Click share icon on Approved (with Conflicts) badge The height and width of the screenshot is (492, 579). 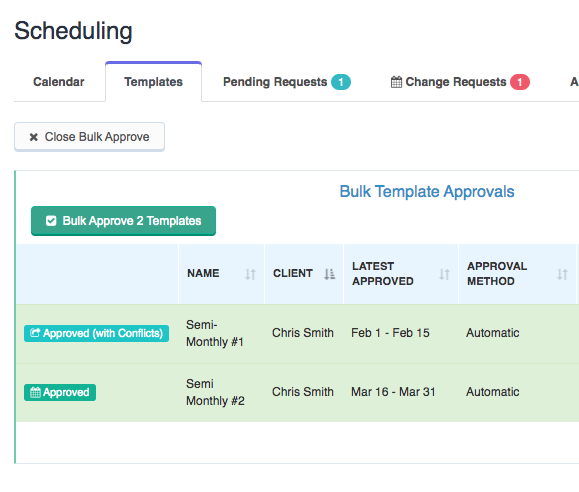35,332
